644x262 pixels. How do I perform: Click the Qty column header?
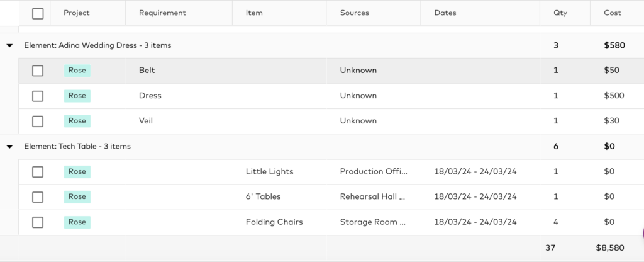tap(560, 13)
